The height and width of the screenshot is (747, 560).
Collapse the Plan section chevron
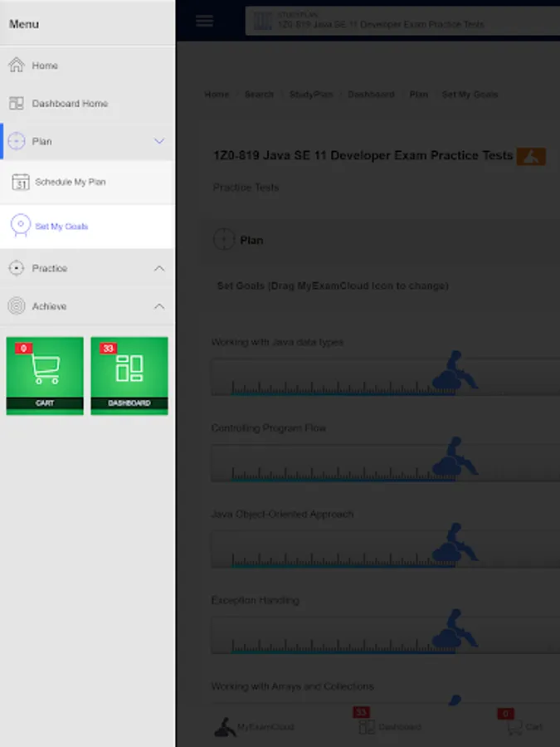[x=159, y=141]
